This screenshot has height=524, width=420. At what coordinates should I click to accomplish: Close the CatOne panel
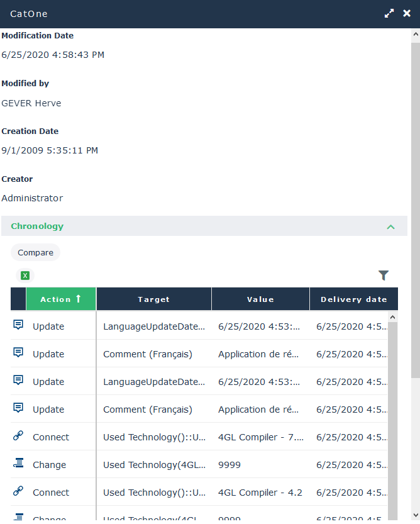[407, 13]
